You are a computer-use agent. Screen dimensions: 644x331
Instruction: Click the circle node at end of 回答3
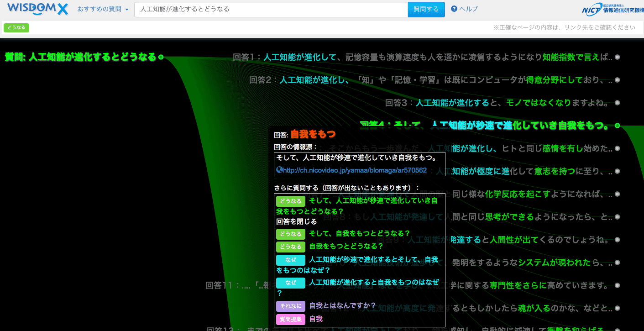tap(617, 103)
